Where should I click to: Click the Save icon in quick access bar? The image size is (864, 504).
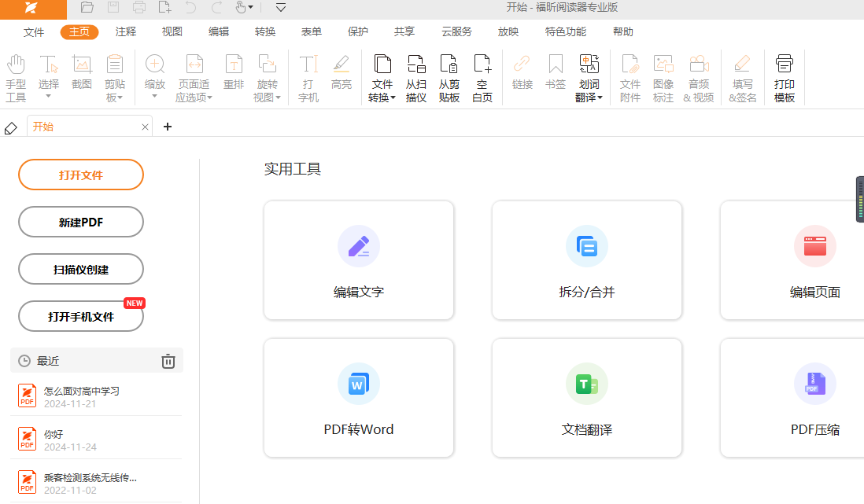tap(113, 7)
